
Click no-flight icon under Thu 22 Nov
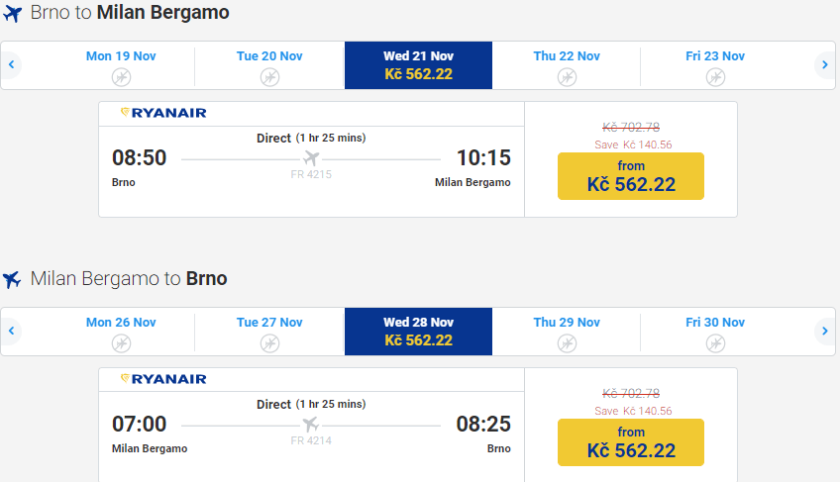567,77
